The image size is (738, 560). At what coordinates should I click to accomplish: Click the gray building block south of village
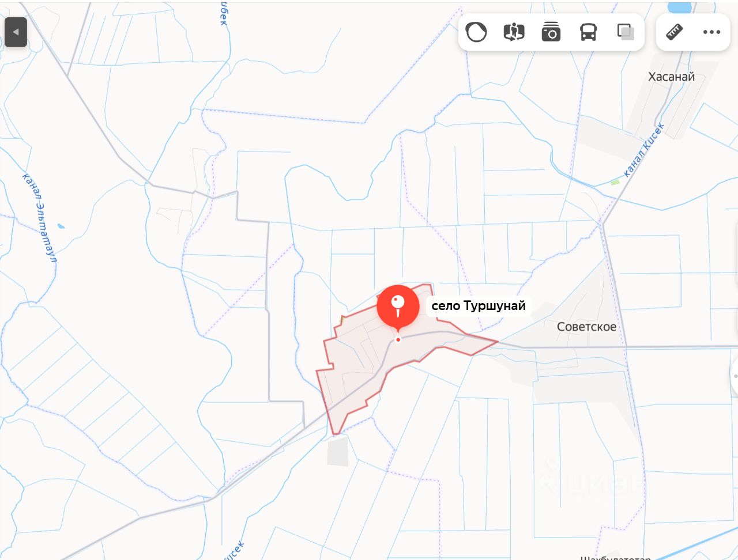(x=338, y=452)
